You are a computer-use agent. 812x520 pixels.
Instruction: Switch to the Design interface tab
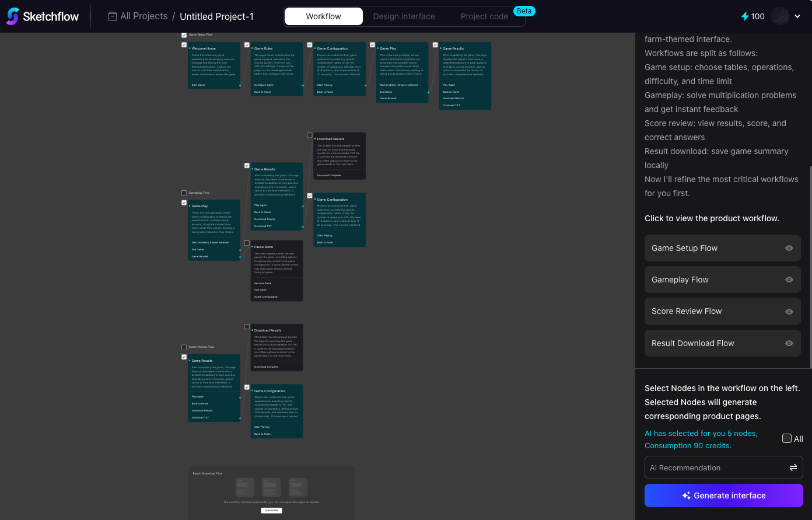coord(404,16)
